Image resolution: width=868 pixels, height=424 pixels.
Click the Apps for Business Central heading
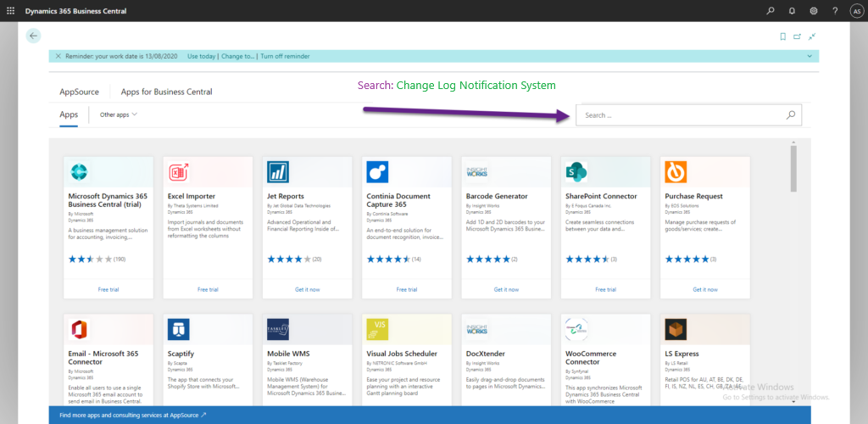tap(166, 92)
